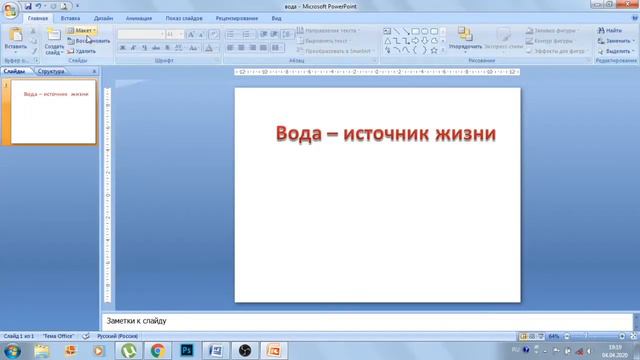
Task: Select the rectangle shape in shapes gallery
Action: click(415, 31)
